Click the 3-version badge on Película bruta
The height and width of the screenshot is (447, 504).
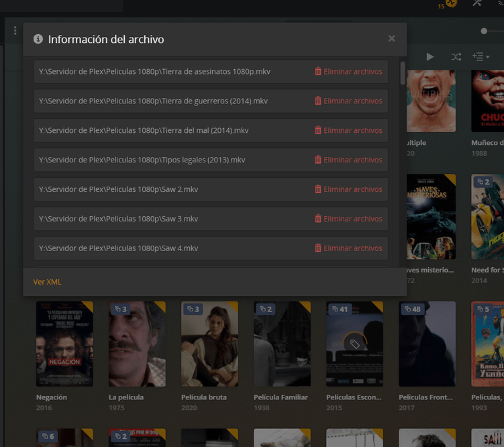tap(193, 309)
